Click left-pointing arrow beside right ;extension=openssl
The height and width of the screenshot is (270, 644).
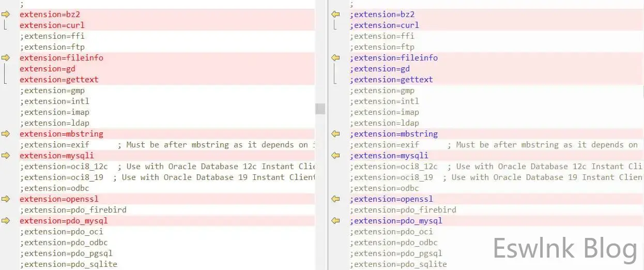(335, 199)
